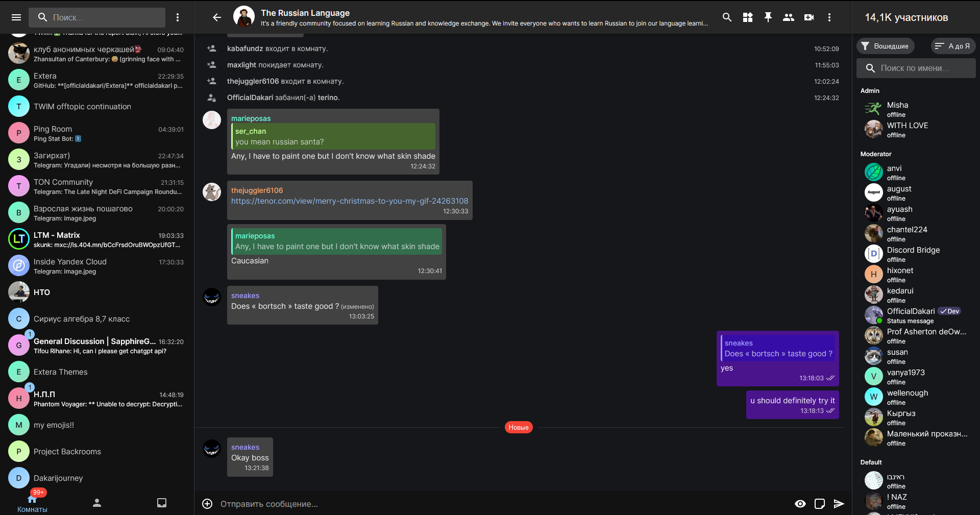Open the А до Я sort dropdown
This screenshot has width=980, height=515.
(953, 46)
